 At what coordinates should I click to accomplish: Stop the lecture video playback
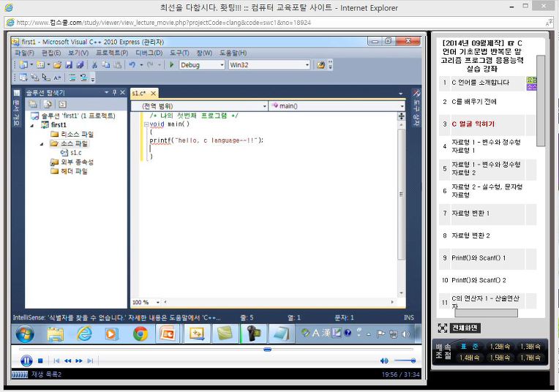tap(40, 361)
